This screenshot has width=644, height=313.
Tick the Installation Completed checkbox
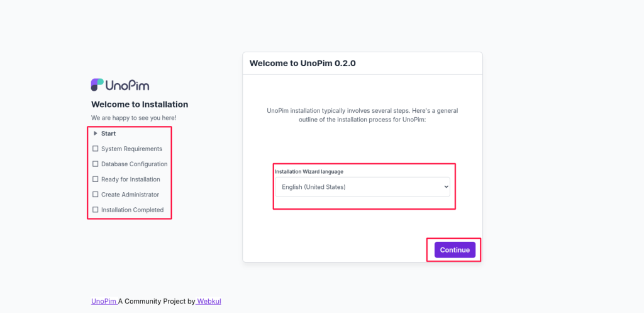click(96, 209)
